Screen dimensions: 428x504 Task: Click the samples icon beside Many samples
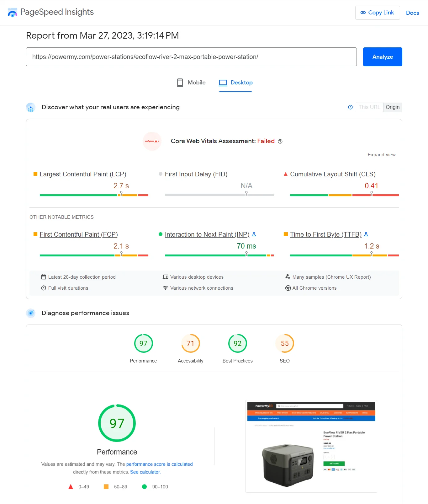(x=288, y=277)
